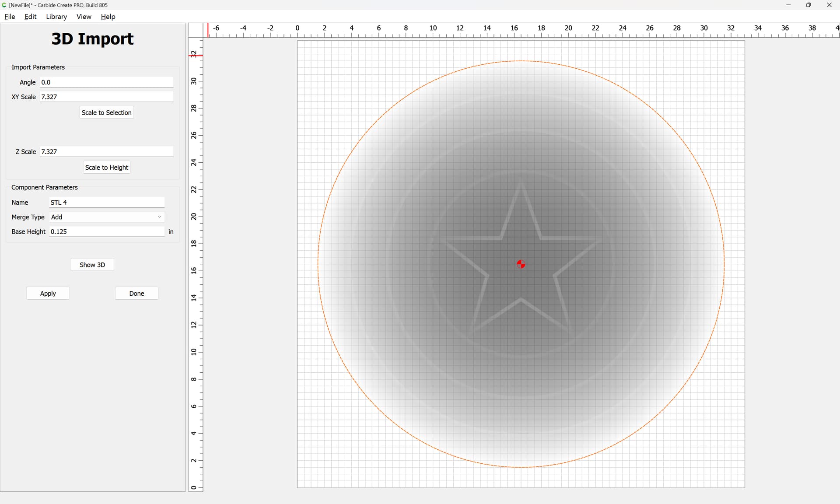The height and width of the screenshot is (504, 840).
Task: Click the Base Height input field
Action: (x=107, y=231)
